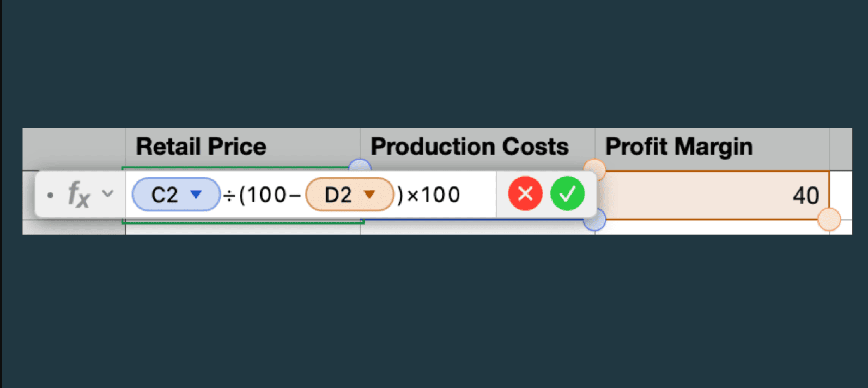868x388 pixels.
Task: Click the fx function icon
Action: click(78, 195)
